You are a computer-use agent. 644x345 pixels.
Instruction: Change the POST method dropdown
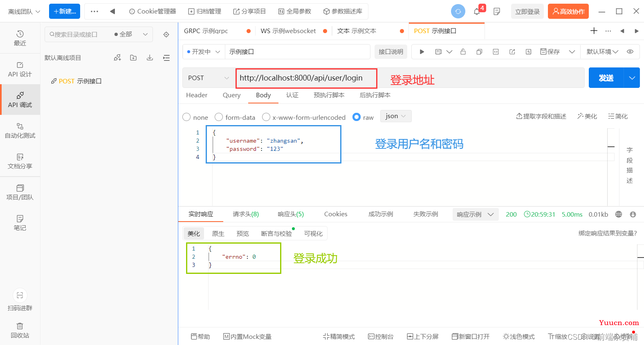(x=209, y=78)
